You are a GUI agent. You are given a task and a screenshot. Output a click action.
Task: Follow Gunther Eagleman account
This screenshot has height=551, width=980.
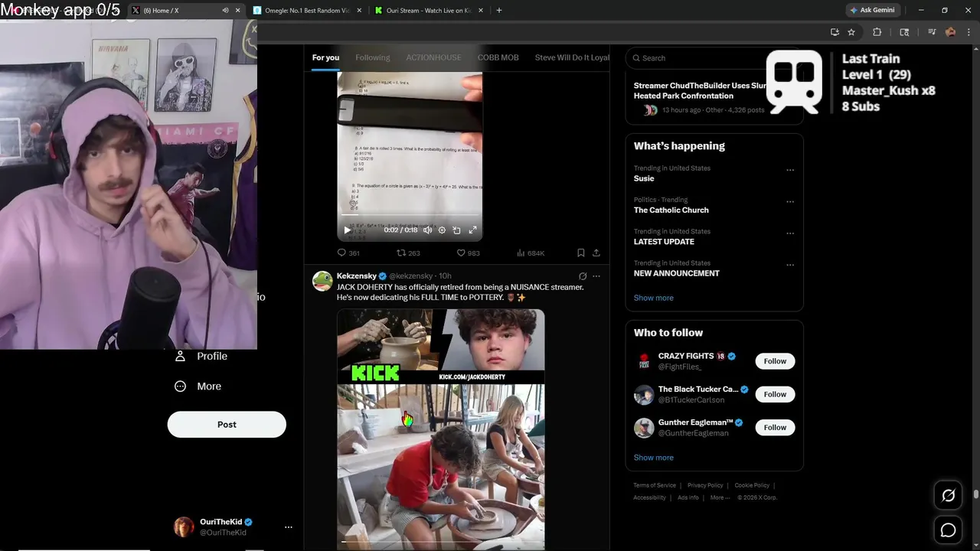(x=775, y=427)
